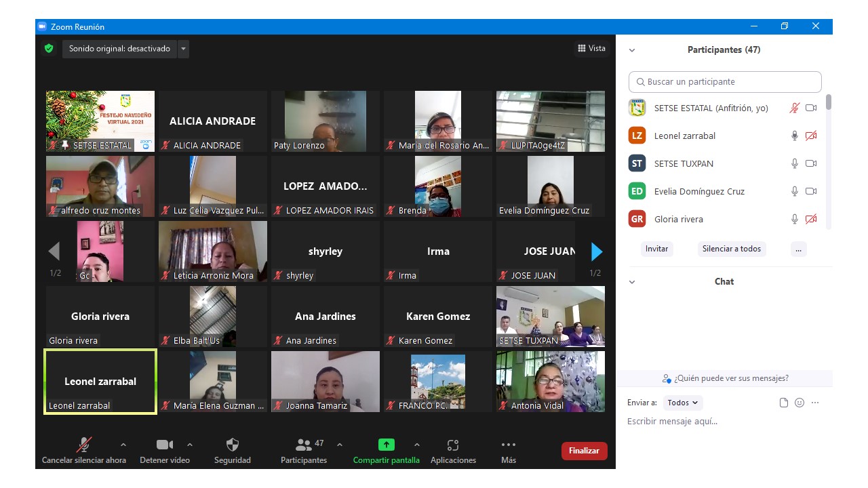Screen dimensions: 868x488
Task: Toggle the Participantes panel from the toolbar
Action: pos(304,451)
